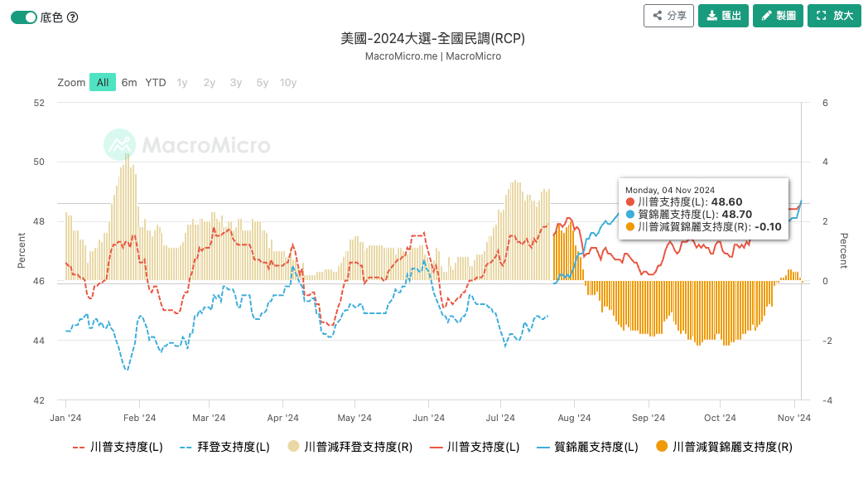This screenshot has height=489, width=868.
Task: Select the All zoom range
Action: 103,83
